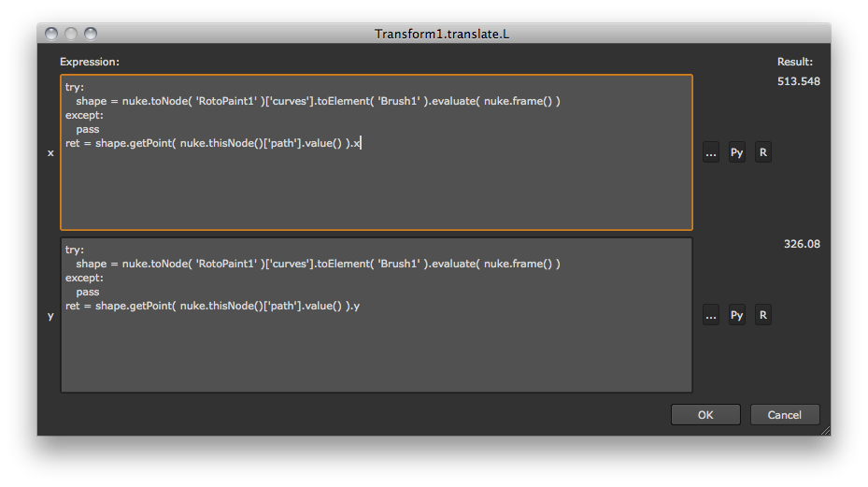Click inside the x expression text field
868x487 pixels.
(x=376, y=187)
